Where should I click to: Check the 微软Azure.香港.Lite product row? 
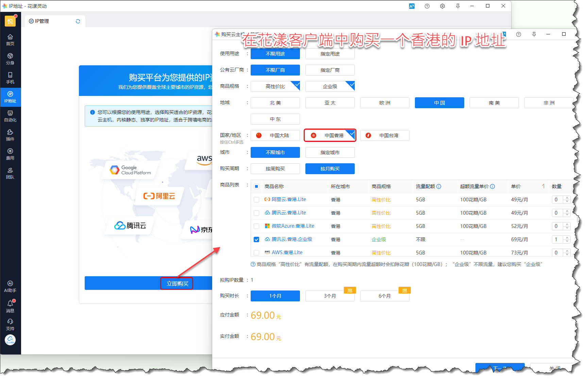(256, 226)
